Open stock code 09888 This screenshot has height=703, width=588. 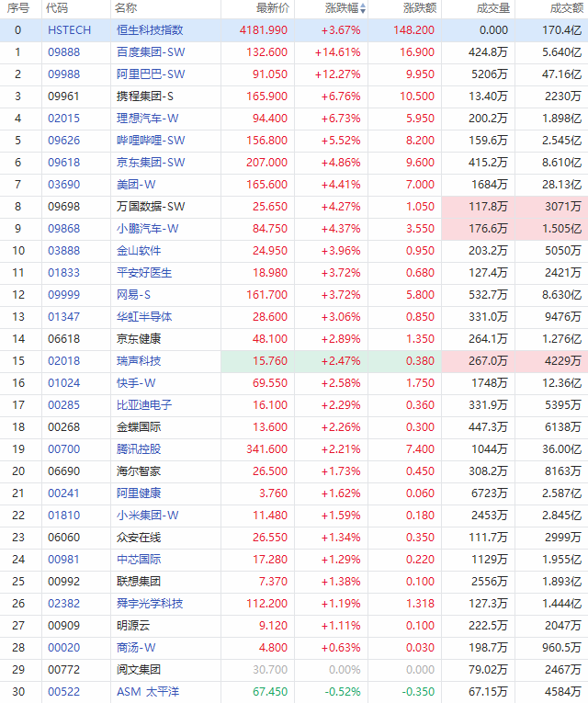coord(64,52)
